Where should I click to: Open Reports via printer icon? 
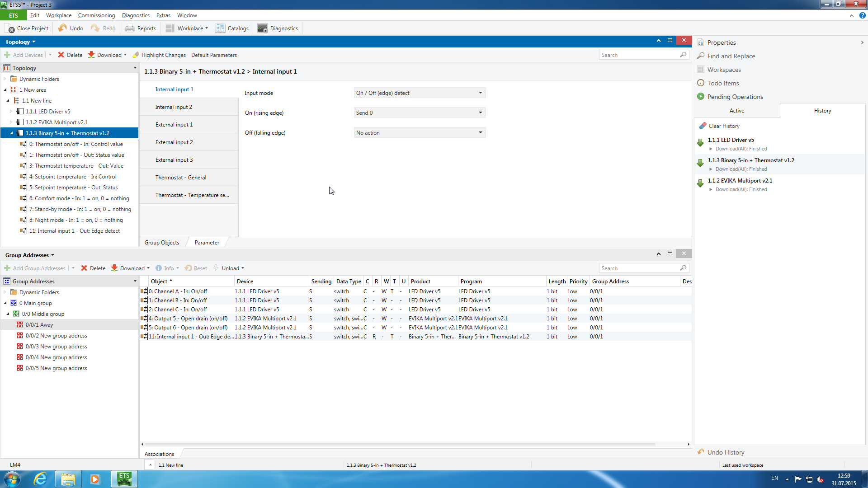pyautogui.click(x=130, y=28)
